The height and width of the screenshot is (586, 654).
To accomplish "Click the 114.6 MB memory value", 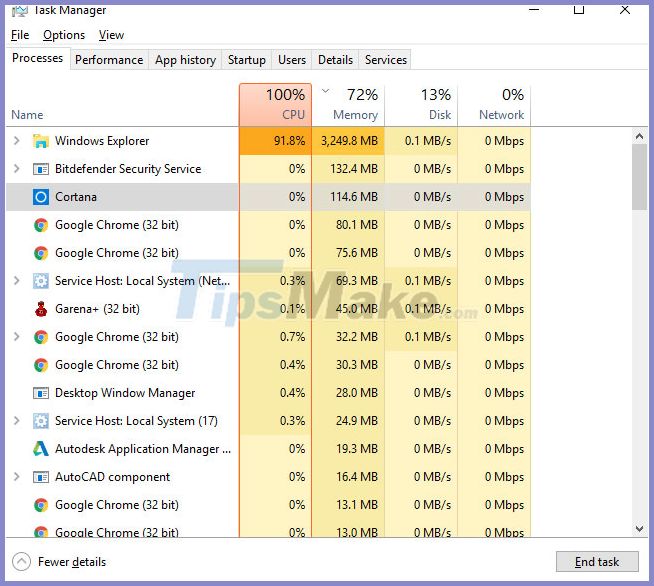I will (354, 197).
